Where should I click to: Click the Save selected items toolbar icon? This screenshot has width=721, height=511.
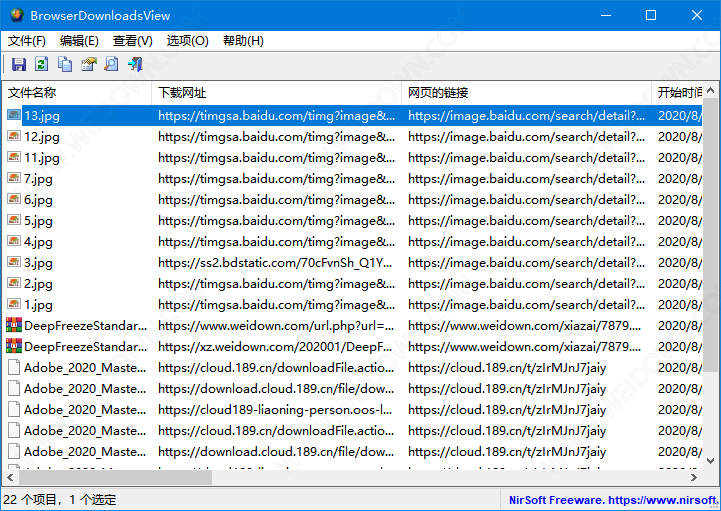tap(19, 64)
